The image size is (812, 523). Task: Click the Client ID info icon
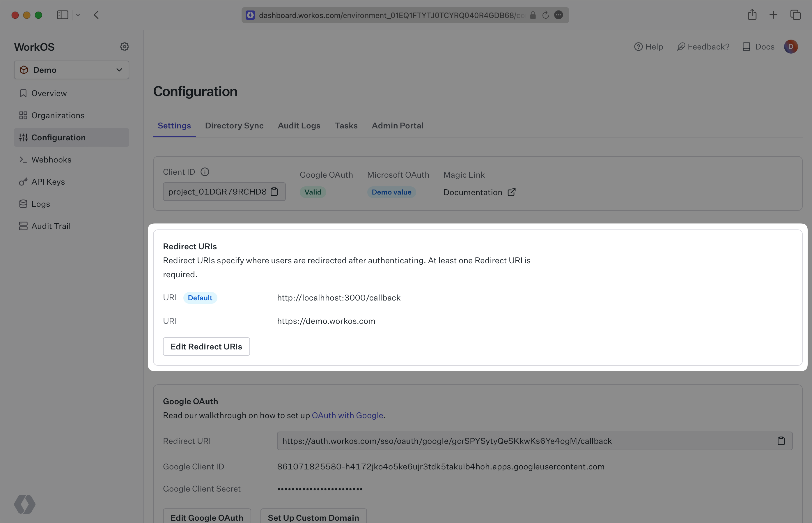[205, 172]
